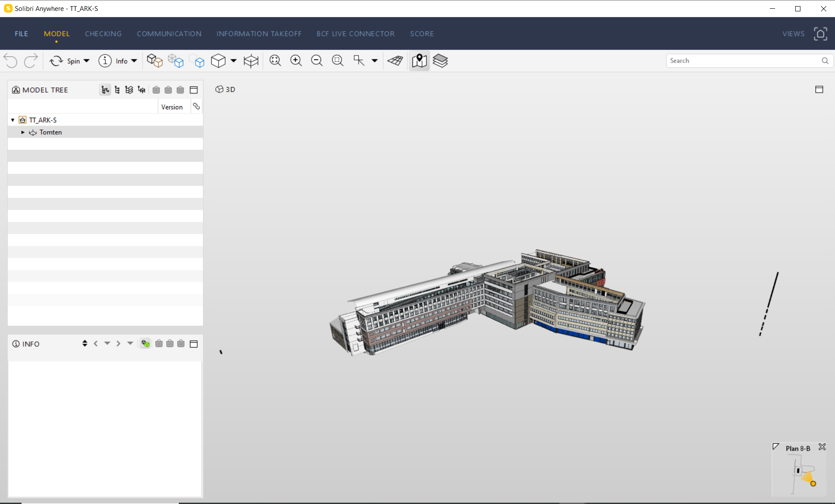The image size is (835, 504).
Task: Click the Zoom Out magnifier icon
Action: (317, 61)
